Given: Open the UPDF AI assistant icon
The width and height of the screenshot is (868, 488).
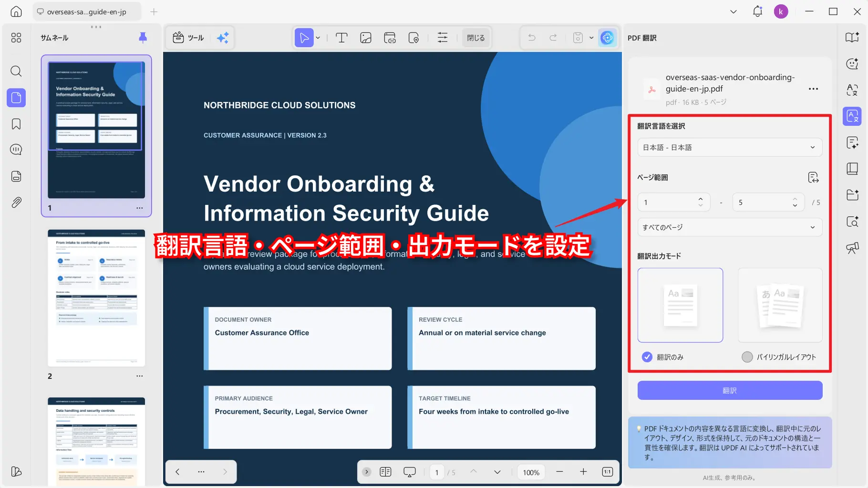Looking at the screenshot, I should (607, 38).
